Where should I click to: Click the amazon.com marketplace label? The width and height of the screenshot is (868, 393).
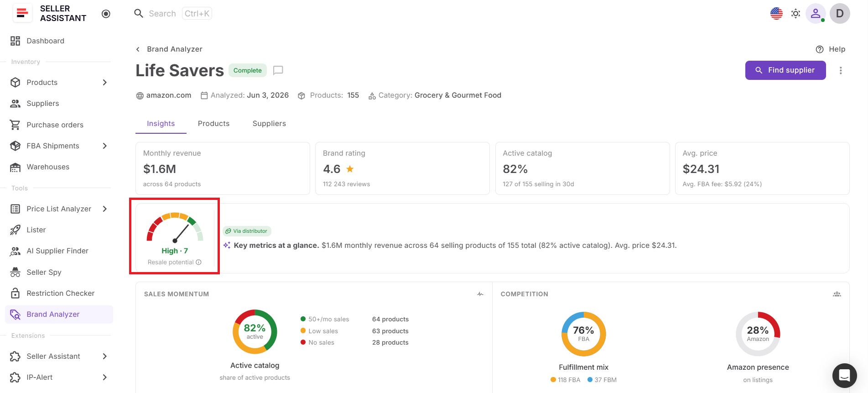point(164,95)
